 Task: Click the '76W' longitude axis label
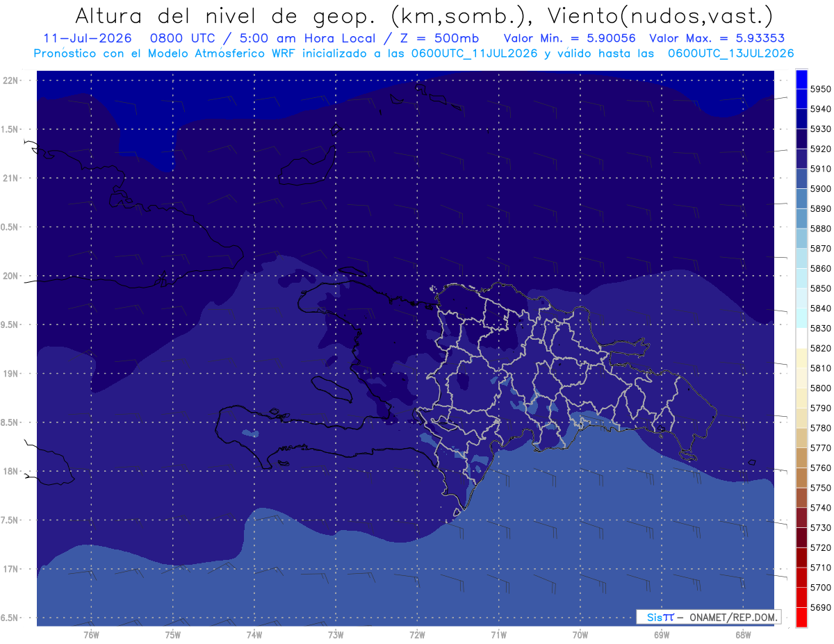(x=91, y=635)
